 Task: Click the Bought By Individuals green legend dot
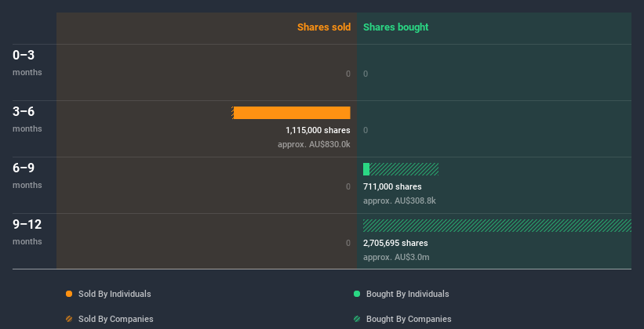click(x=357, y=294)
